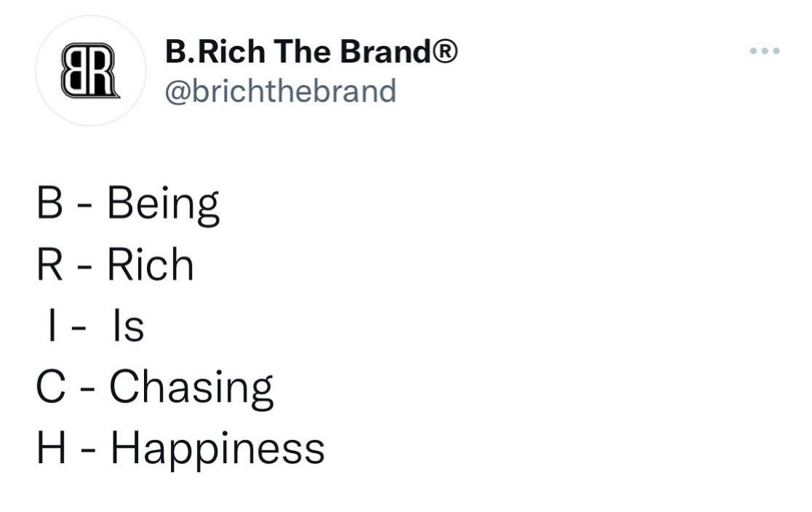Screen dimensions: 812x512
Task: Click the leading letter "R" before Rich
Action: [49, 265]
